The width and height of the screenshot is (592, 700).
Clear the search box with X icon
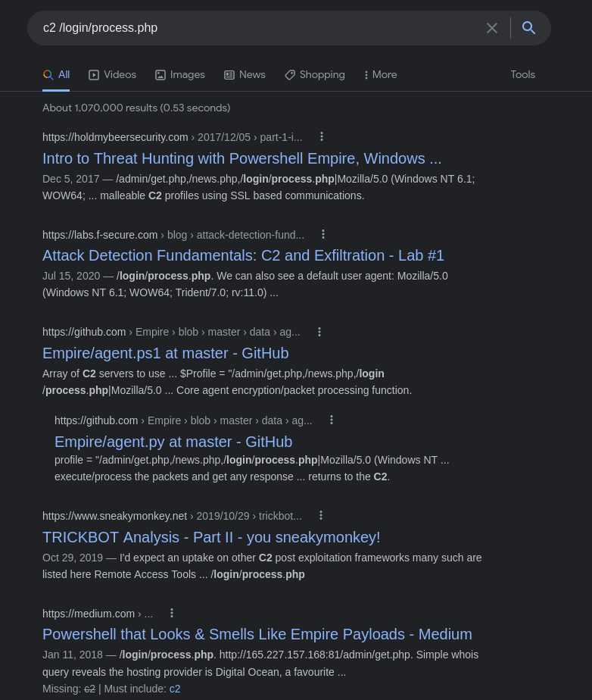click(492, 28)
